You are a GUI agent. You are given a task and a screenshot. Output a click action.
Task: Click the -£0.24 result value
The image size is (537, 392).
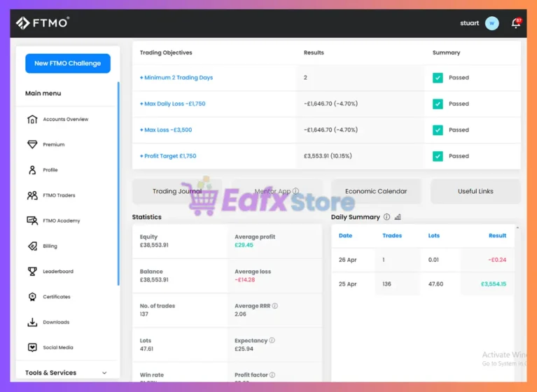pos(497,260)
